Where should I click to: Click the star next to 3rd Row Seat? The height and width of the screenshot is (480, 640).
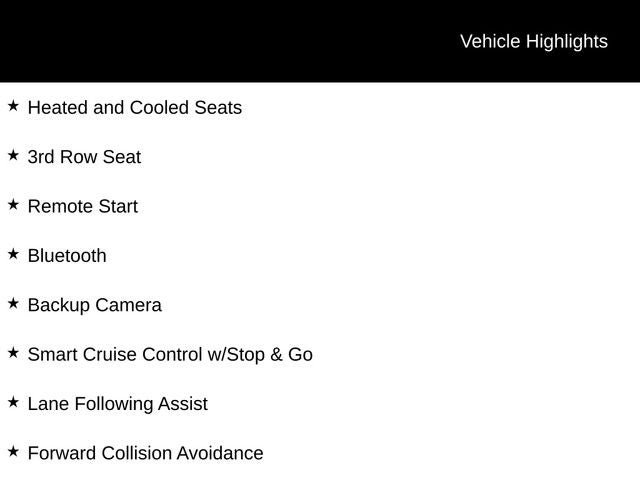coord(13,156)
